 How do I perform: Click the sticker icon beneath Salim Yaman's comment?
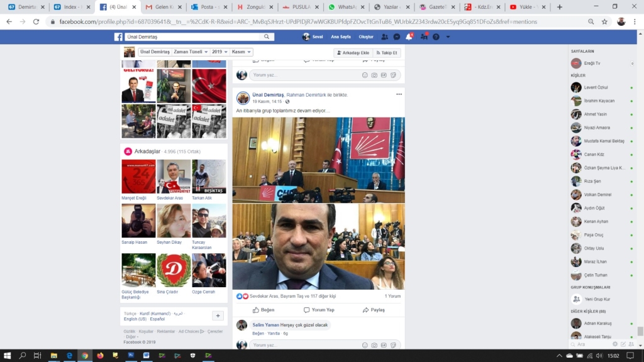[393, 345]
